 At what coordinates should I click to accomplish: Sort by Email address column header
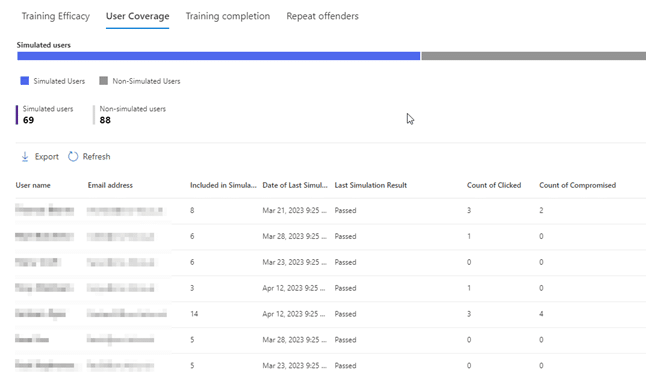[110, 185]
